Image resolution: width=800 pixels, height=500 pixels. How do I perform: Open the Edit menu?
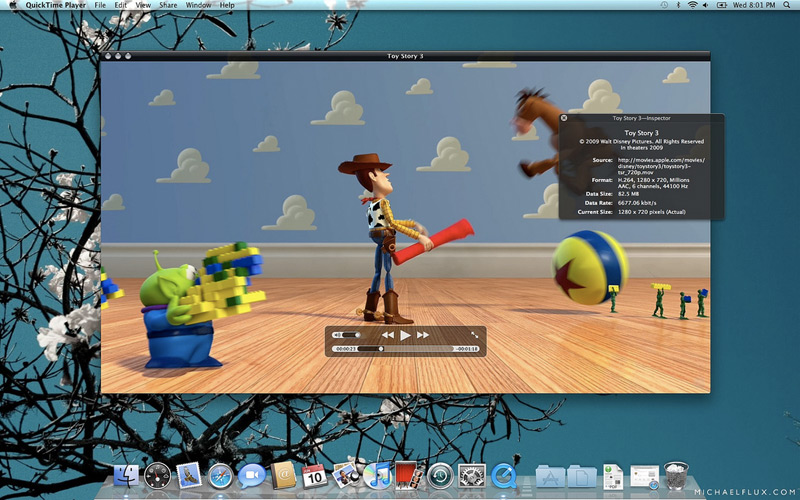120,5
